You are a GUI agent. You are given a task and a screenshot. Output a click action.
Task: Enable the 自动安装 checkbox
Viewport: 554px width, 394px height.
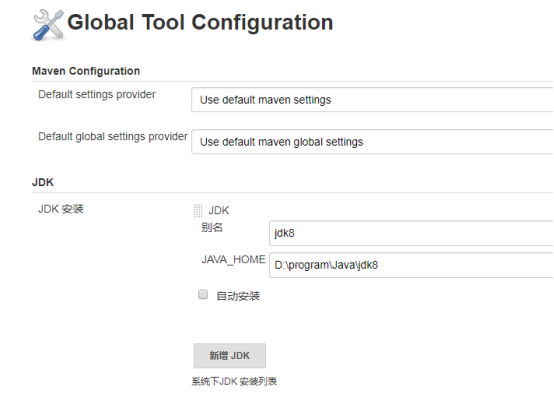[x=203, y=294]
